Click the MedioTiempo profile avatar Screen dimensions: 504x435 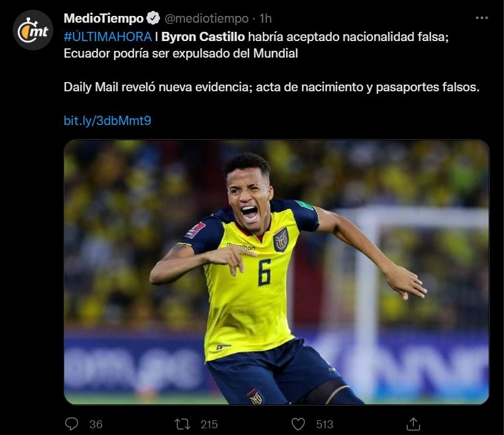pos(33,30)
